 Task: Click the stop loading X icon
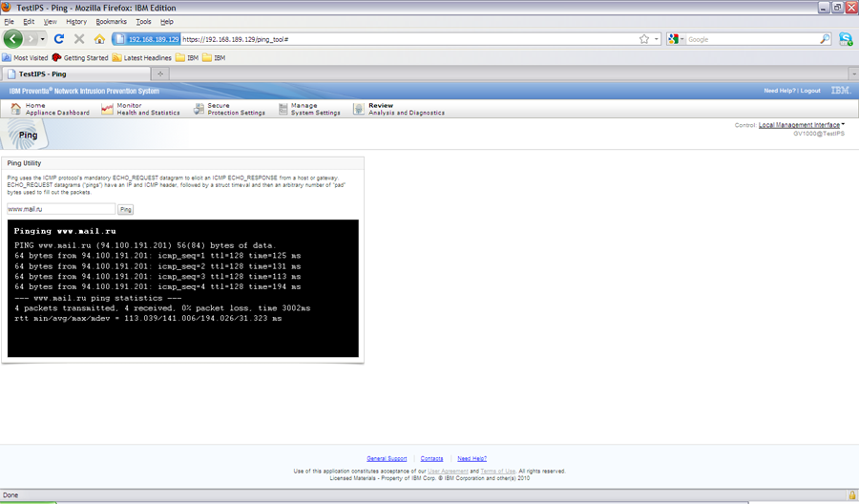click(x=79, y=39)
